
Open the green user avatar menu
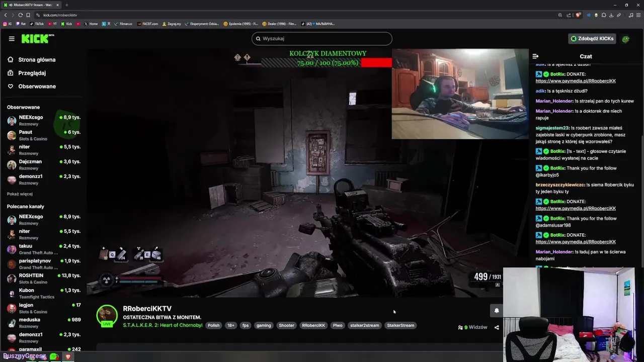click(x=626, y=39)
